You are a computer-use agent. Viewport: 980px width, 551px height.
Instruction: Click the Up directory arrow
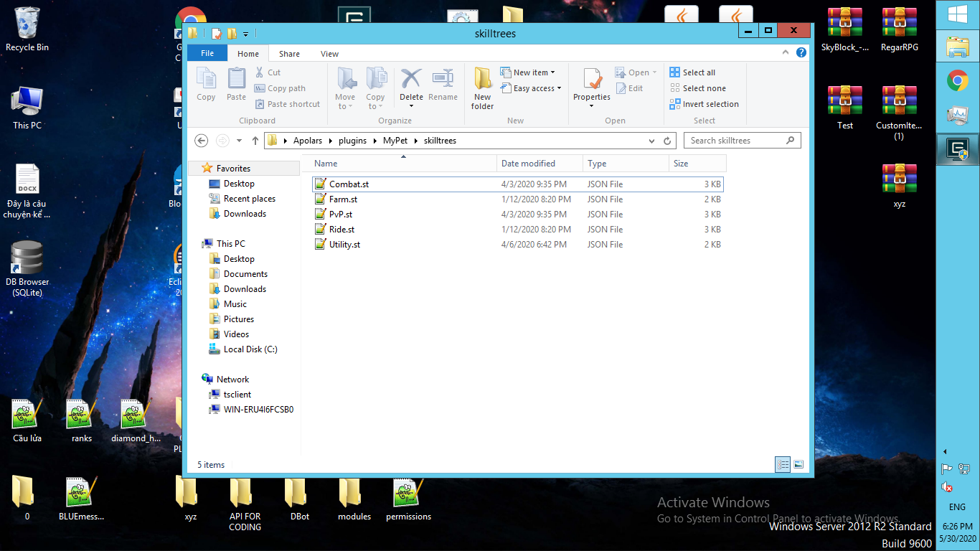[255, 141]
